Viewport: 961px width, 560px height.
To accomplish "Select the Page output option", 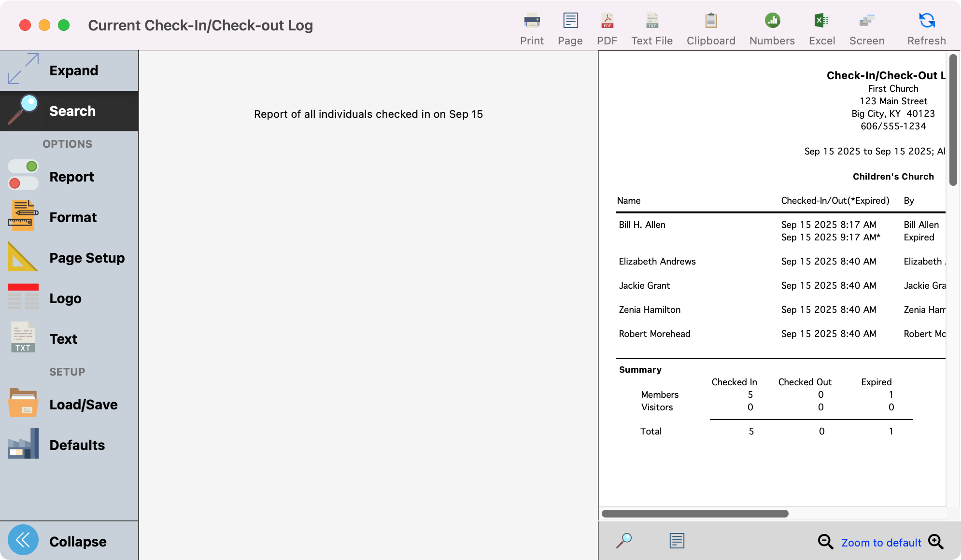I will 570,27.
